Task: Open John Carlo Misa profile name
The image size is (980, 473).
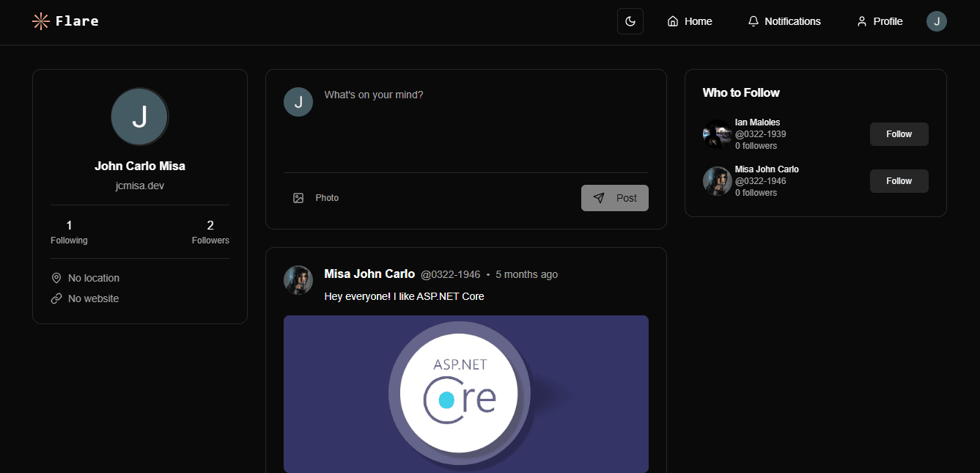Action: [140, 166]
